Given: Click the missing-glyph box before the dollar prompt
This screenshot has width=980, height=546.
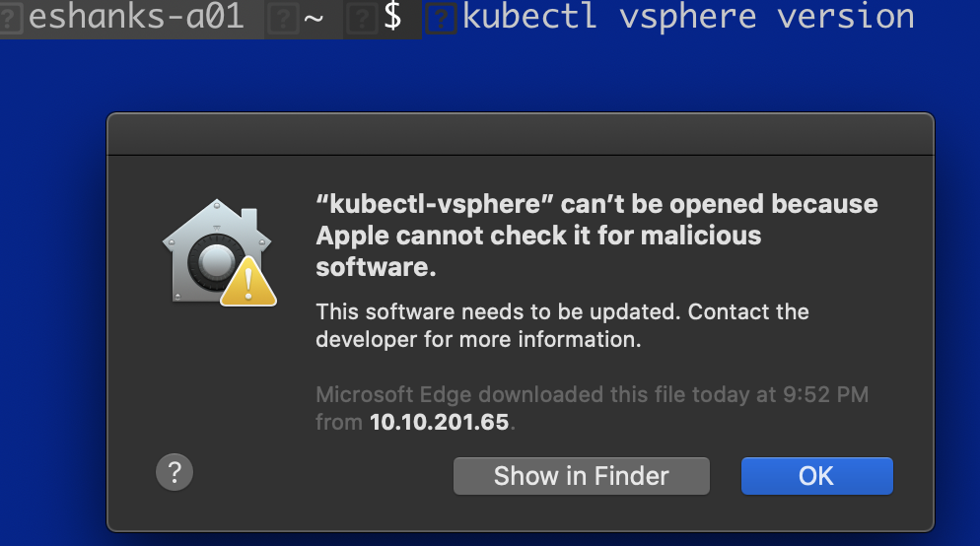Looking at the screenshot, I should (360, 18).
